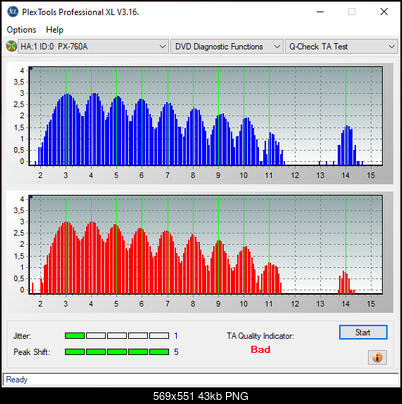
Task: Click the Jitter value 1
Action: 176,336
